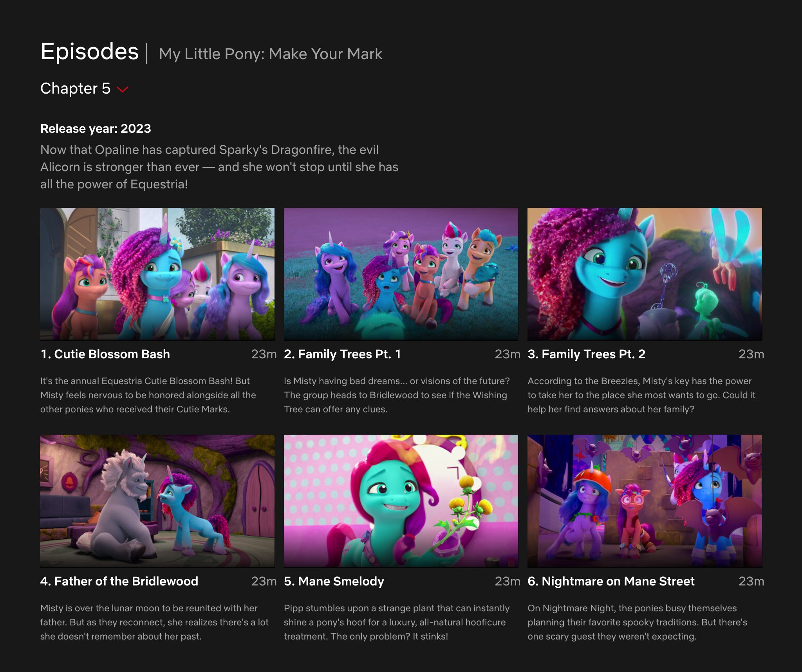Expand the Chapter 5 season dropdown
This screenshot has height=672, width=802.
click(76, 89)
